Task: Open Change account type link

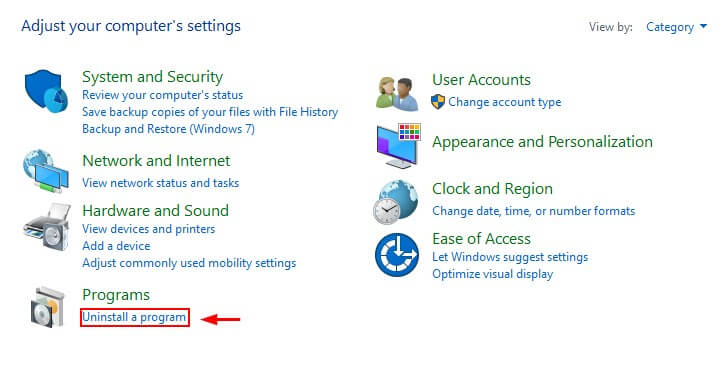Action: point(505,102)
